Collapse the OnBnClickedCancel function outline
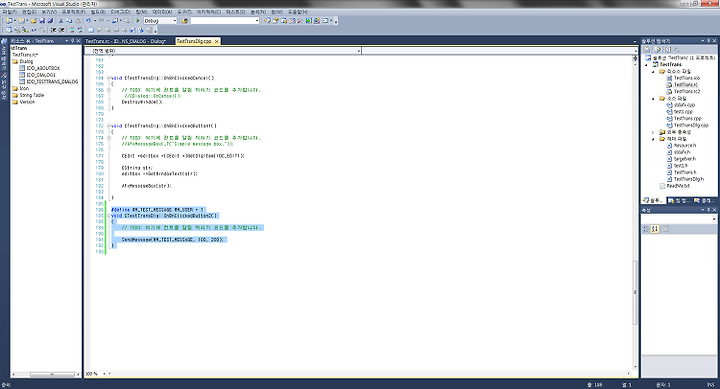The height and width of the screenshot is (389, 720). 109,78
